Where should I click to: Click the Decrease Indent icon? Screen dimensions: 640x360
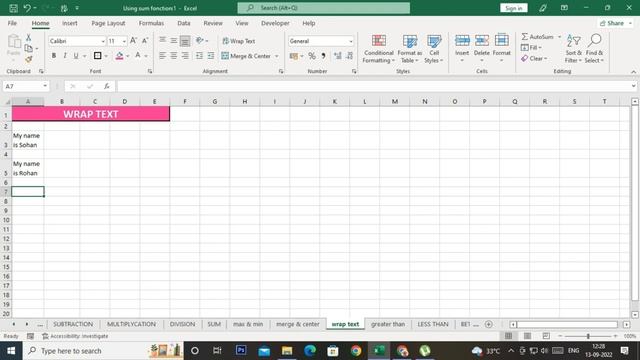pos(199,56)
